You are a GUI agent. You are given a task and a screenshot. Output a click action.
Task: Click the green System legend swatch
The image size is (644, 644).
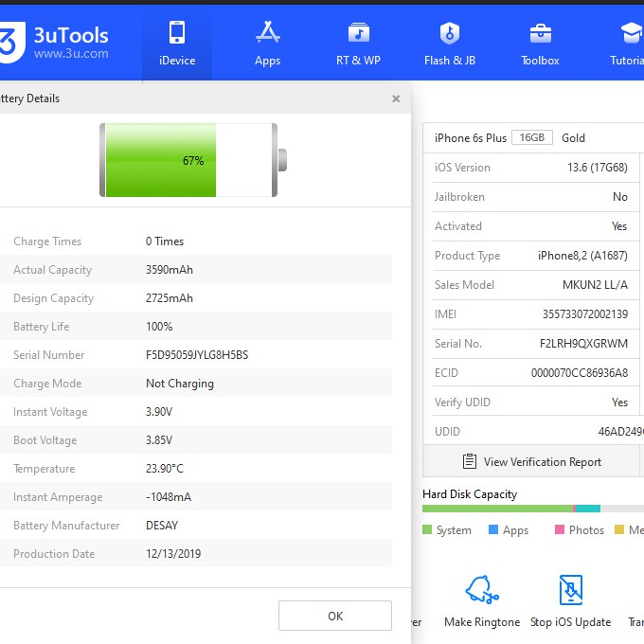pos(427,529)
